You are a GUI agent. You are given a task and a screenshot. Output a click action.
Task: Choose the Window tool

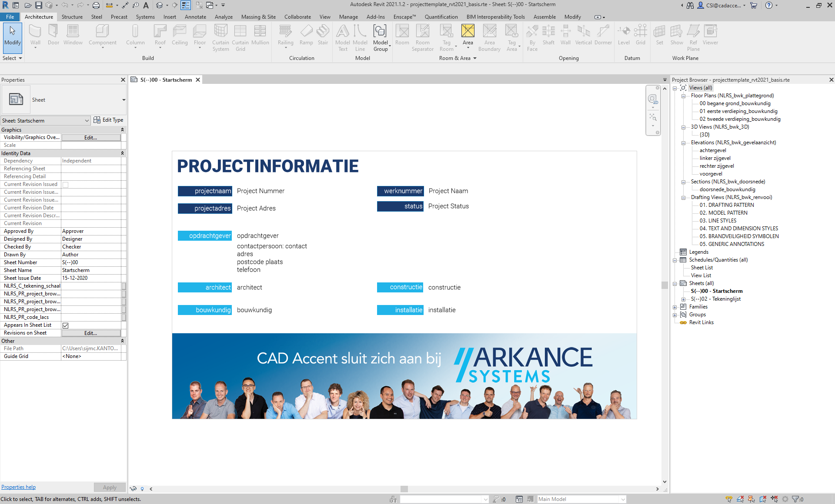click(x=73, y=36)
